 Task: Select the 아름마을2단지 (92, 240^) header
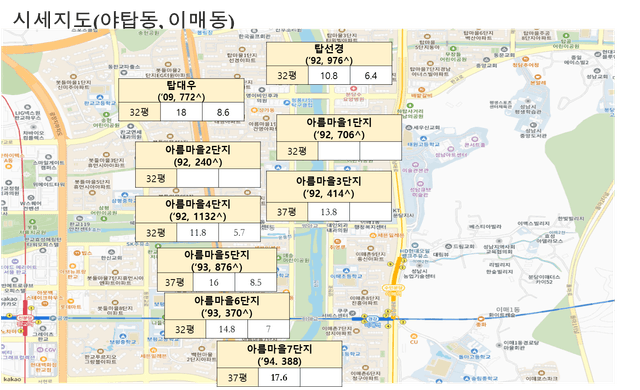tap(198, 155)
